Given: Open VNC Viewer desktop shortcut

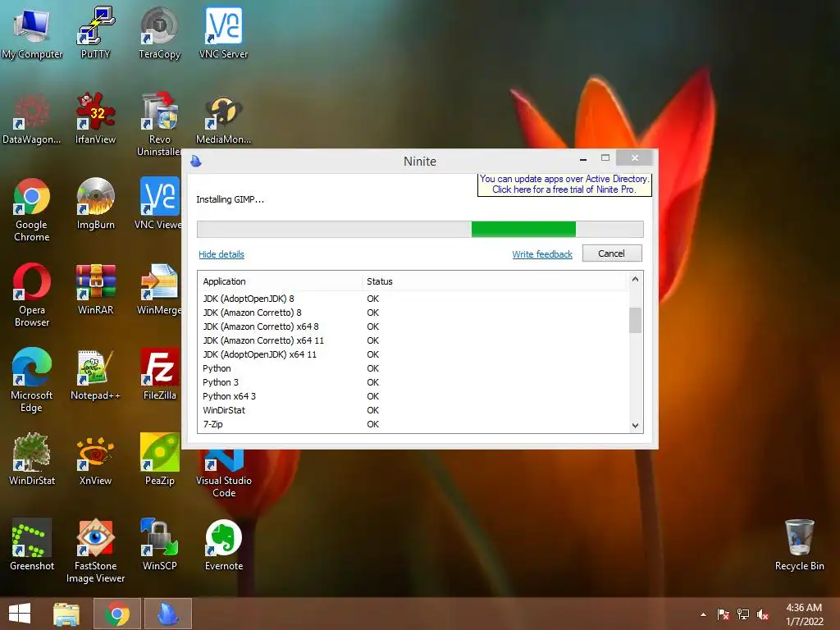Looking at the screenshot, I should pos(159,203).
